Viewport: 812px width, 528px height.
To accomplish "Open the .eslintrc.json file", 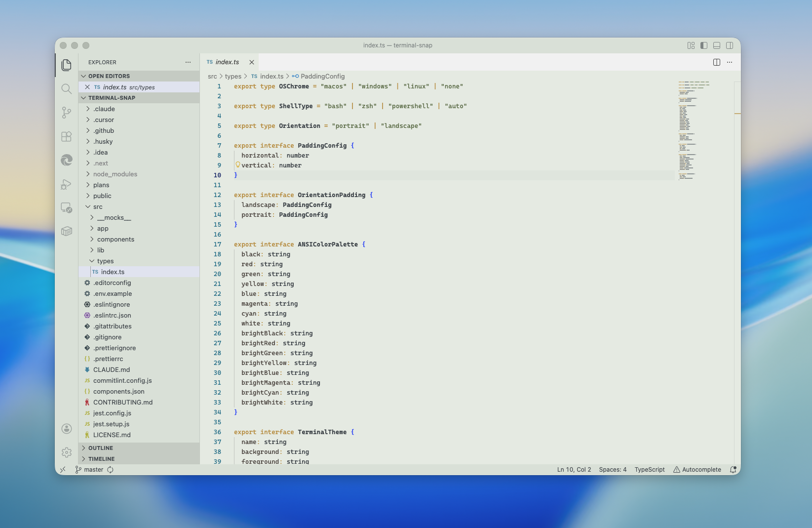I will (x=139, y=315).
